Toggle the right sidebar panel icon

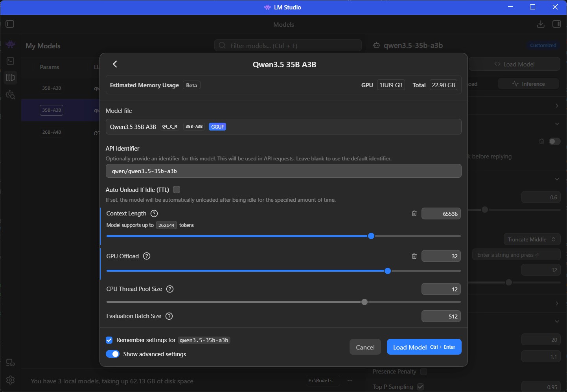click(557, 24)
